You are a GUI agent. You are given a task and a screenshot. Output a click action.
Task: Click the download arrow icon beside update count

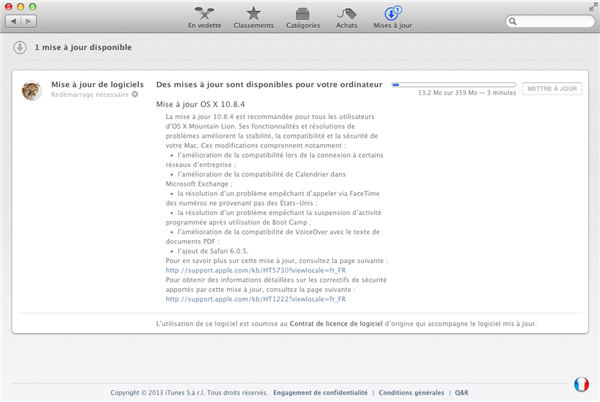click(20, 47)
